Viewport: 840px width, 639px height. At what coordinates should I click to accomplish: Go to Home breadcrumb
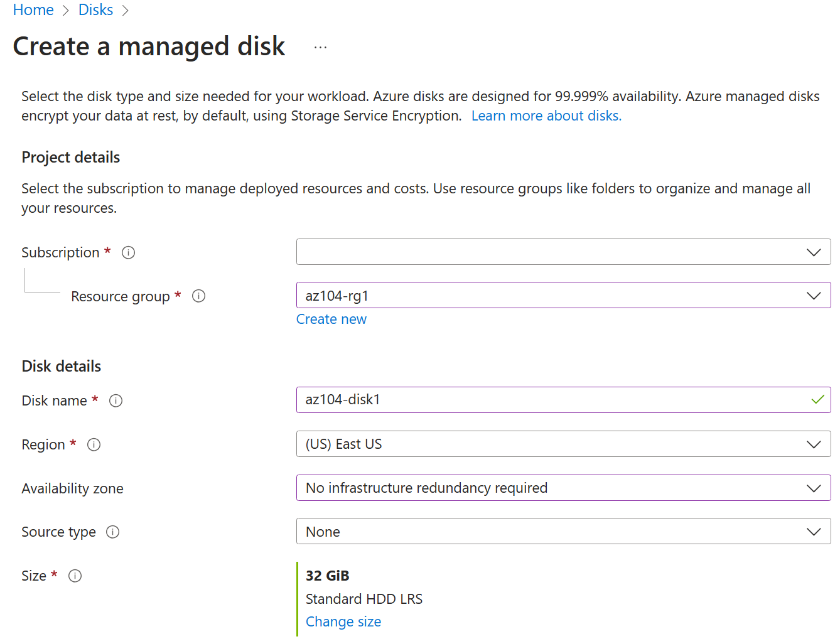[x=33, y=10]
